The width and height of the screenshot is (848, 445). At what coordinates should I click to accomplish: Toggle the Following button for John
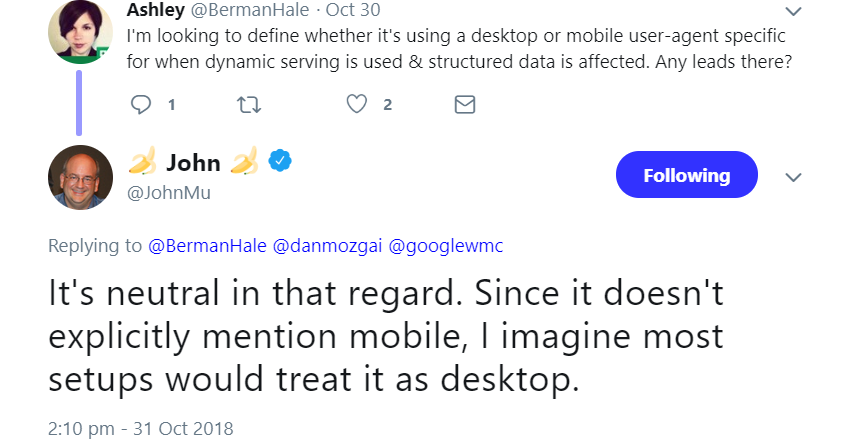pyautogui.click(x=686, y=175)
